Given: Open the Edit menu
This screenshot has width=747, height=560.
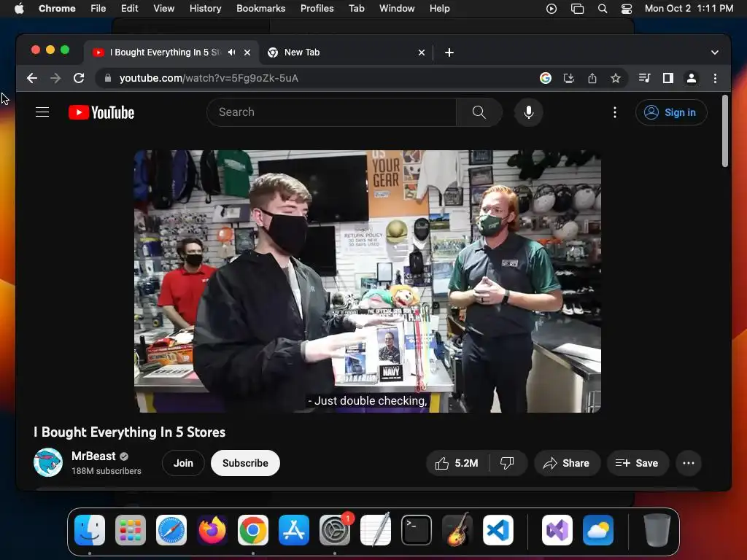Looking at the screenshot, I should (x=129, y=8).
